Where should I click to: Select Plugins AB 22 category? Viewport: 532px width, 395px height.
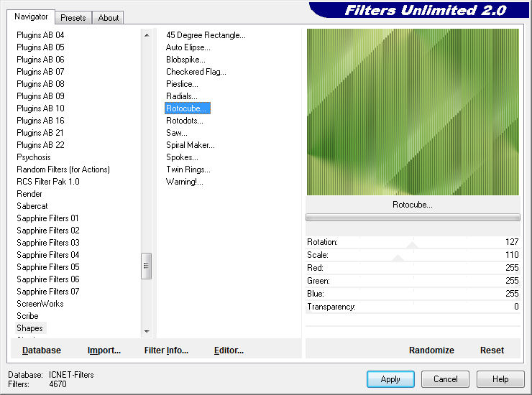coord(40,145)
